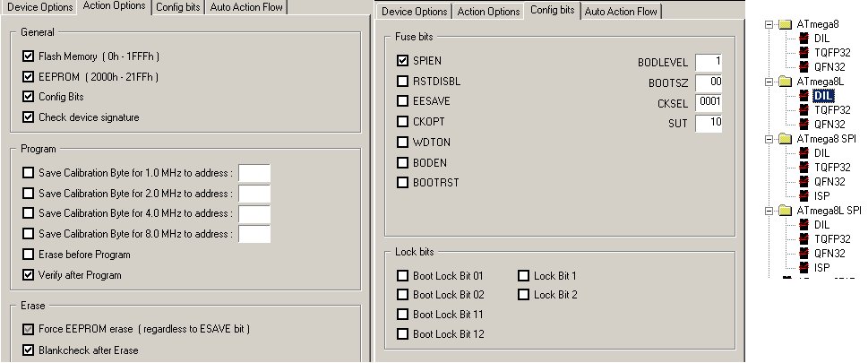Enable Boot Lock Bit 01

coord(402,275)
